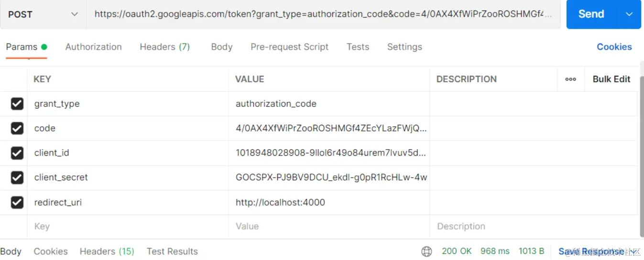Click the GOCSPX client secret value

[329, 177]
